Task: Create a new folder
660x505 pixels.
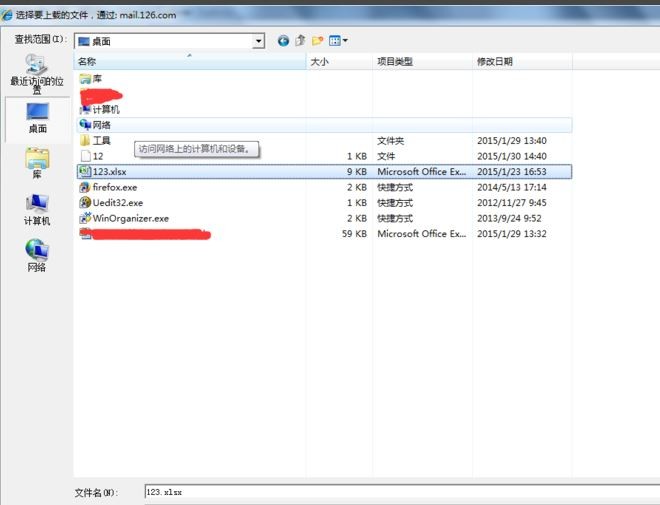Action: [x=317, y=41]
